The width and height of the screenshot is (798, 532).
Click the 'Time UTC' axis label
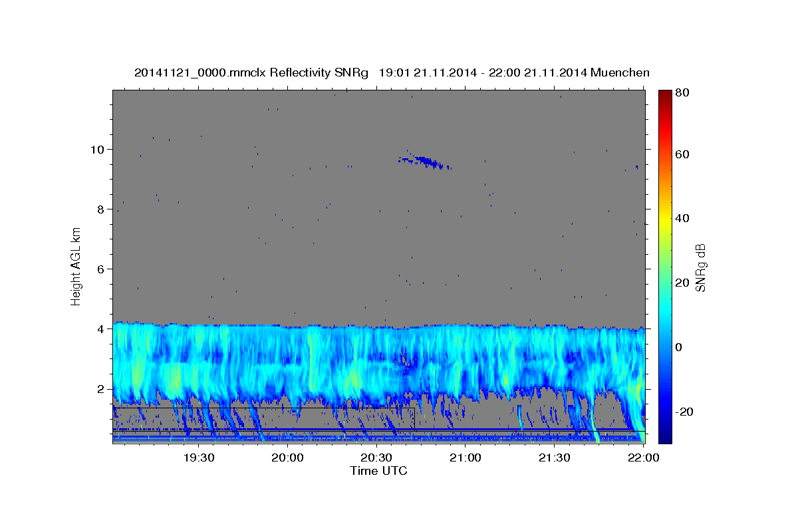pyautogui.click(x=378, y=471)
